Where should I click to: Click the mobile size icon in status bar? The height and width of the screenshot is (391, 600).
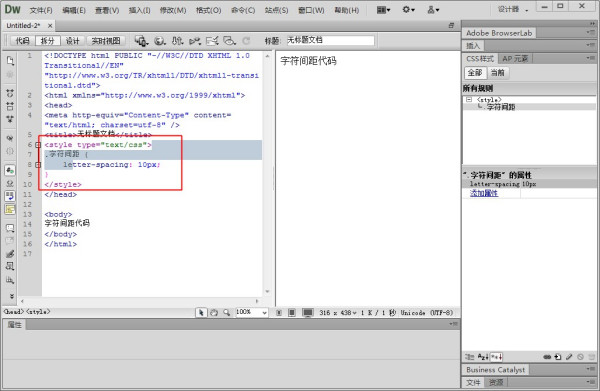click(279, 313)
